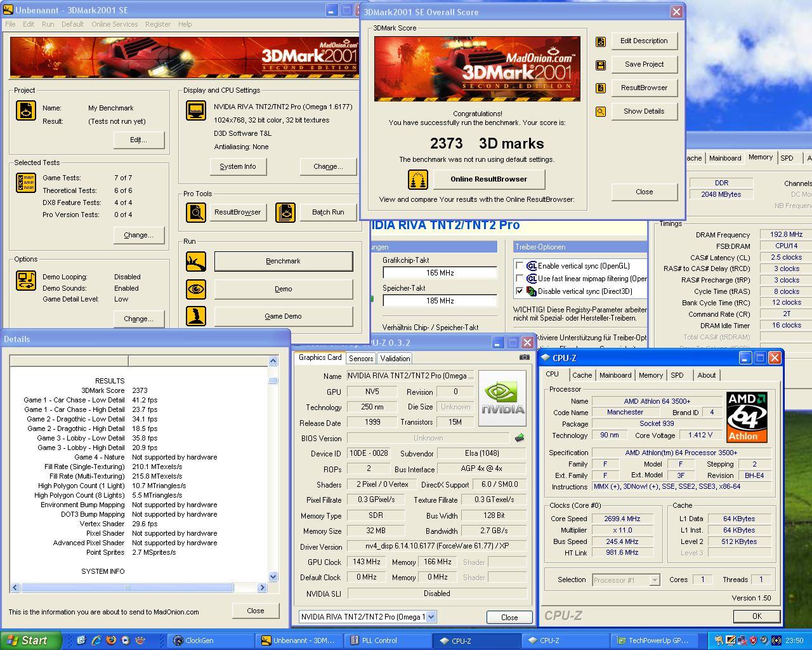Open the Register menu
Screen dimensions: 812x650
pyautogui.click(x=157, y=24)
